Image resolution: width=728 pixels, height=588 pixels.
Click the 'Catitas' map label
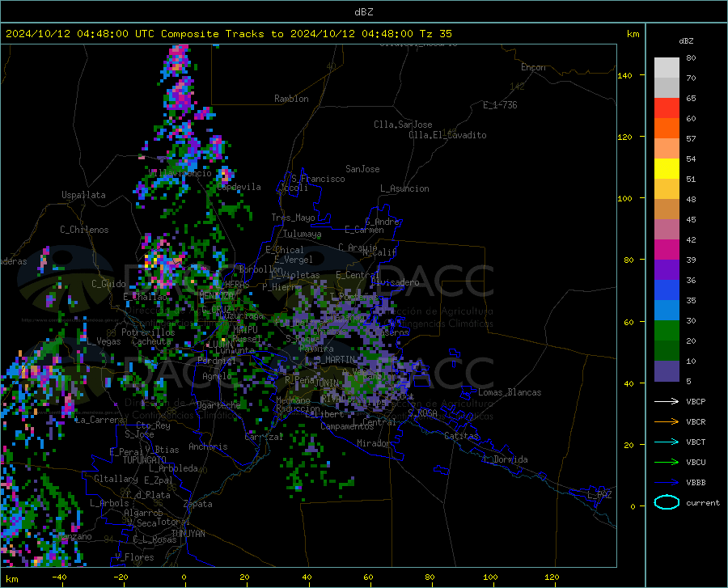tap(461, 436)
